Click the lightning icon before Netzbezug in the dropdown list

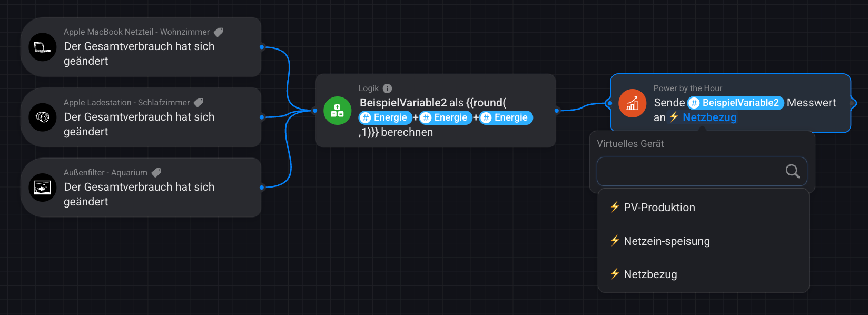click(x=615, y=274)
